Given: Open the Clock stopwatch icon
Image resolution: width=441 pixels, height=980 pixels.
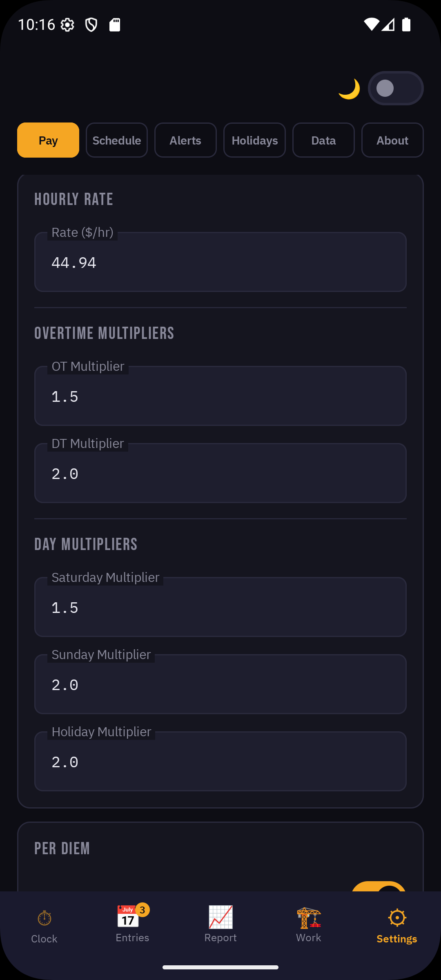Looking at the screenshot, I should pyautogui.click(x=44, y=918).
